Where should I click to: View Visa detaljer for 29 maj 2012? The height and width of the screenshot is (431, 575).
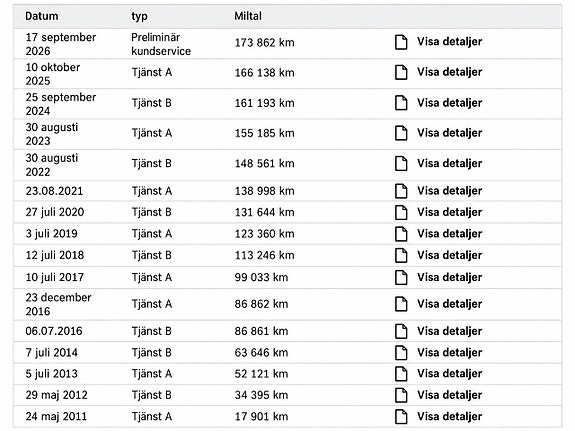pyautogui.click(x=449, y=395)
